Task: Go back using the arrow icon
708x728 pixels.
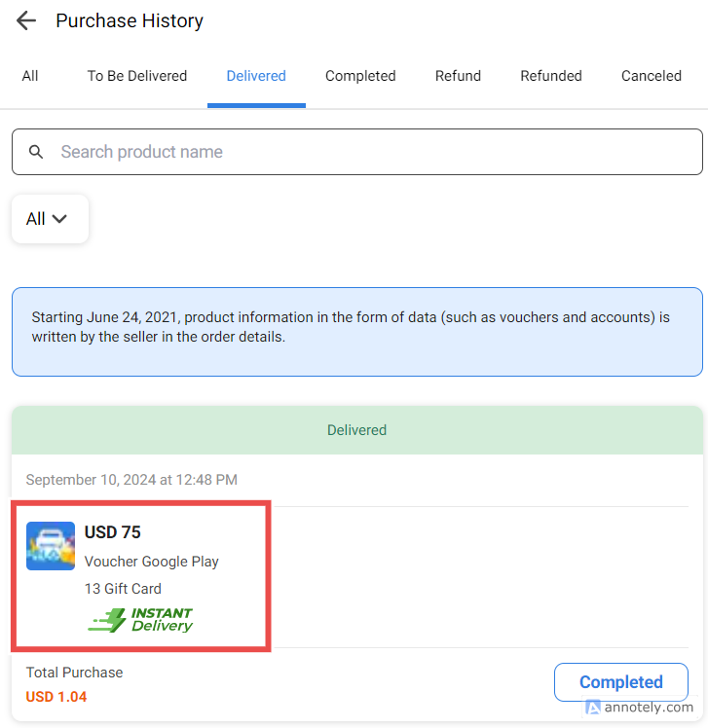Action: tap(26, 20)
